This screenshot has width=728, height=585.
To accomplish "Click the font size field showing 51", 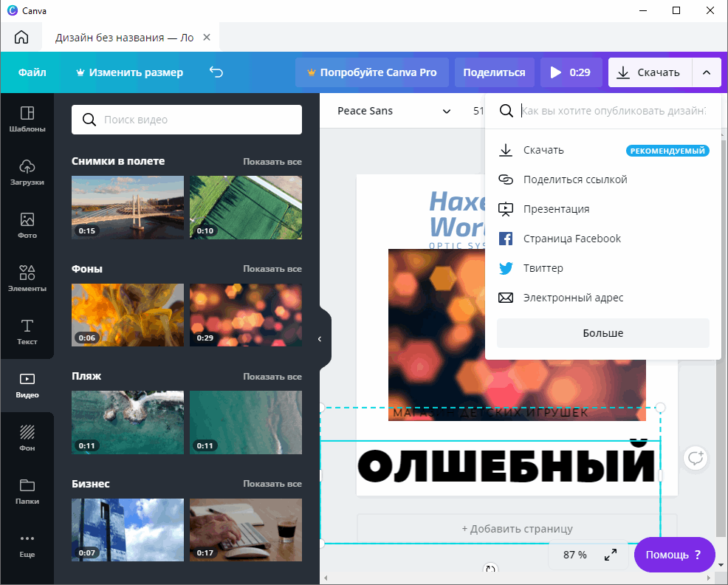I will (x=478, y=111).
